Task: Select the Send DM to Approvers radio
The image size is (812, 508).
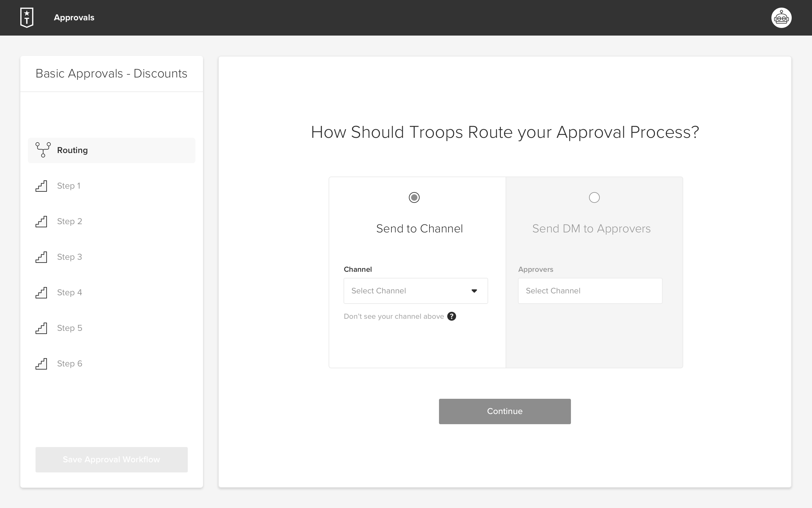Action: (594, 197)
